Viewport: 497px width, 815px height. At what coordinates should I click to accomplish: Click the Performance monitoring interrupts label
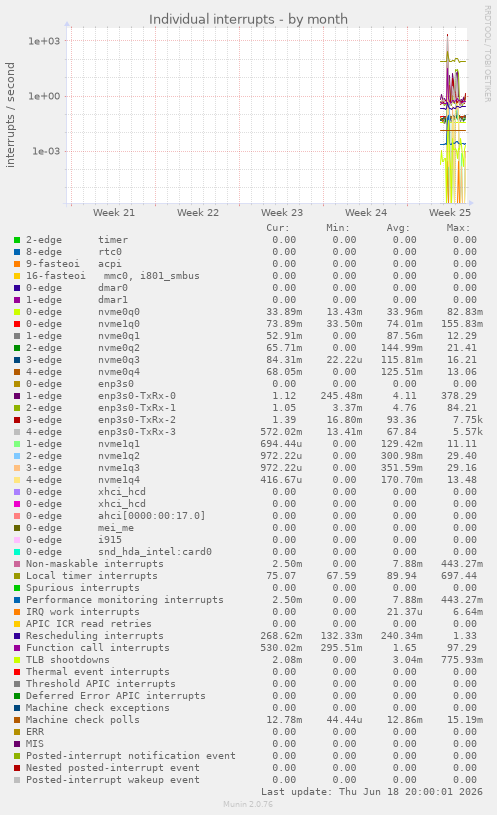click(x=125, y=600)
